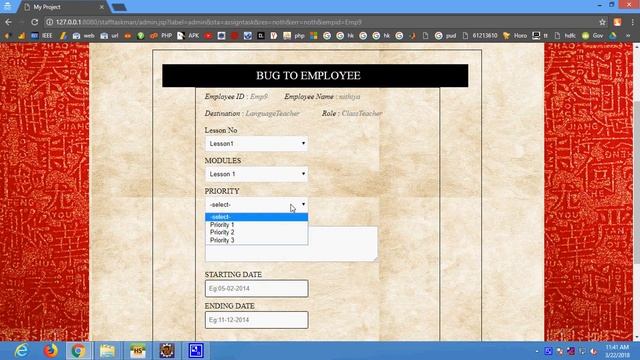The width and height of the screenshot is (640, 360).
Task: Click the address bar URL
Action: click(208, 22)
